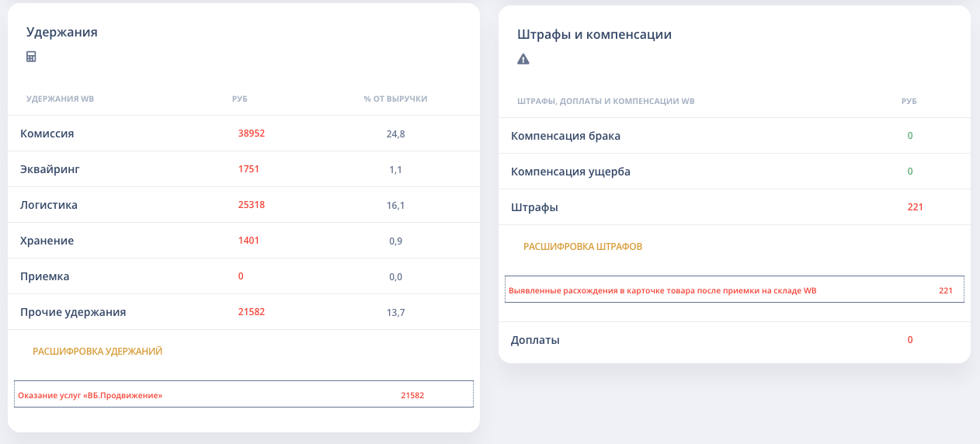Image resolution: width=980 pixels, height=444 pixels.
Task: Expand РАСШИФРОВКА УДЕРЖАНИЙ section
Action: click(x=97, y=352)
